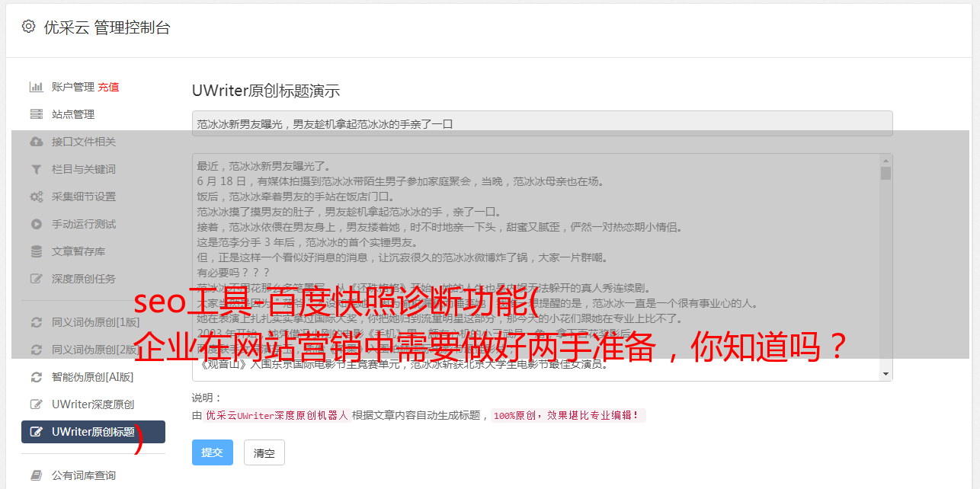The width and height of the screenshot is (980, 489).
Task: Open 文章暂存库 database icon
Action: click(36, 251)
